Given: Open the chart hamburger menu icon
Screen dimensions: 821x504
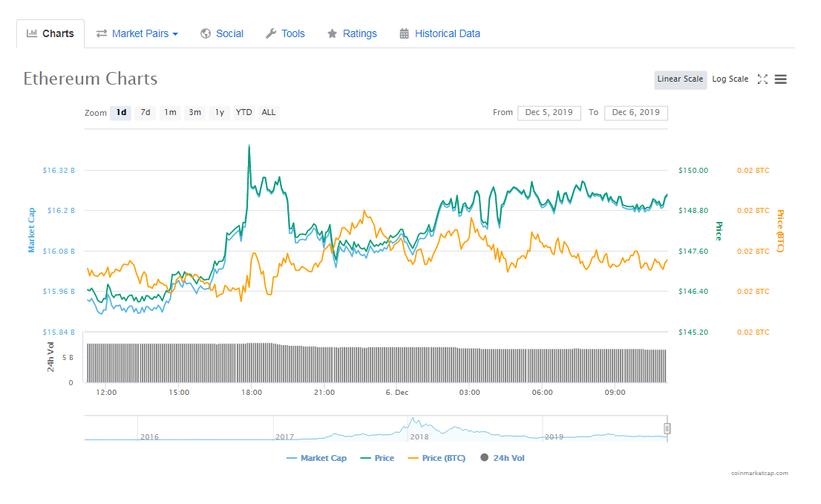Looking at the screenshot, I should coord(780,79).
